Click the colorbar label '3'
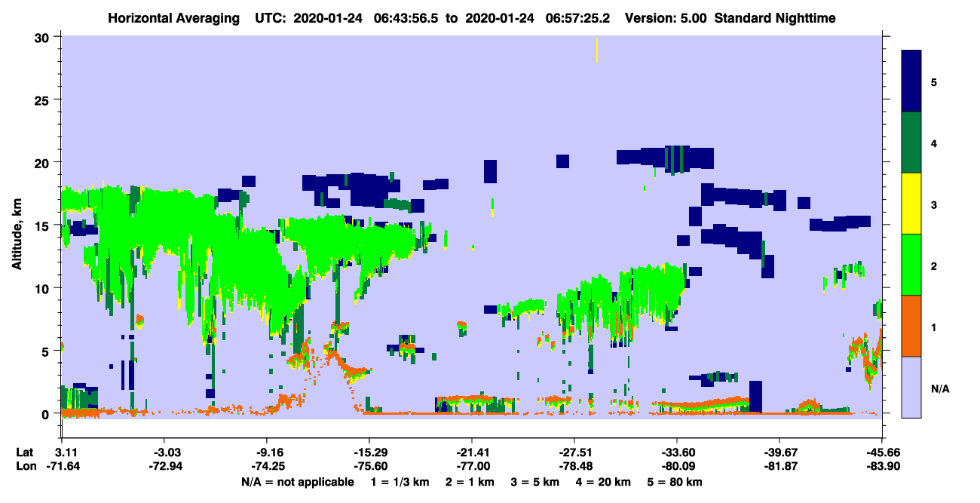This screenshot has height=503, width=980. [x=933, y=204]
